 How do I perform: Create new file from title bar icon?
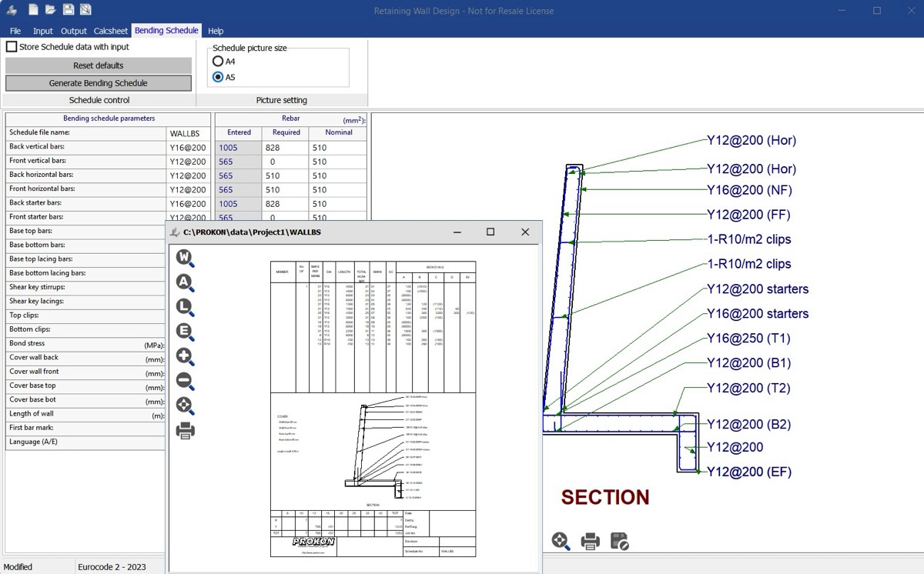click(x=33, y=10)
